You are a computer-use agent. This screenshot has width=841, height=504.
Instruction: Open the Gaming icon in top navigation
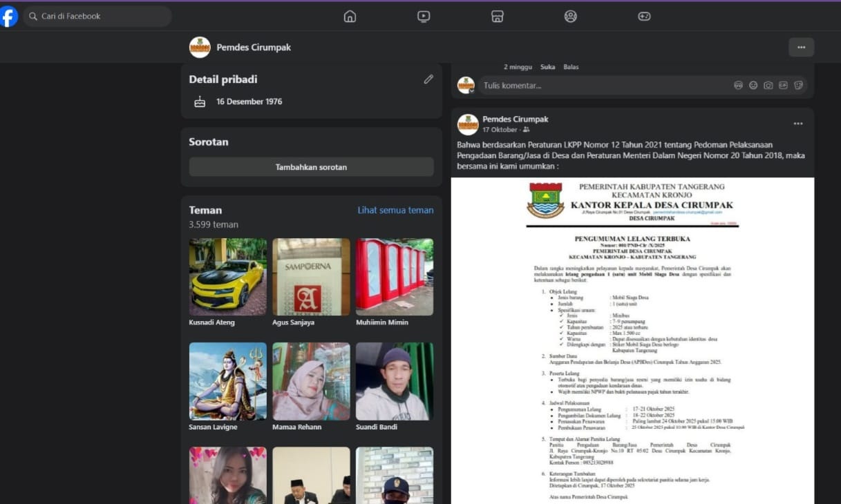[x=644, y=17]
